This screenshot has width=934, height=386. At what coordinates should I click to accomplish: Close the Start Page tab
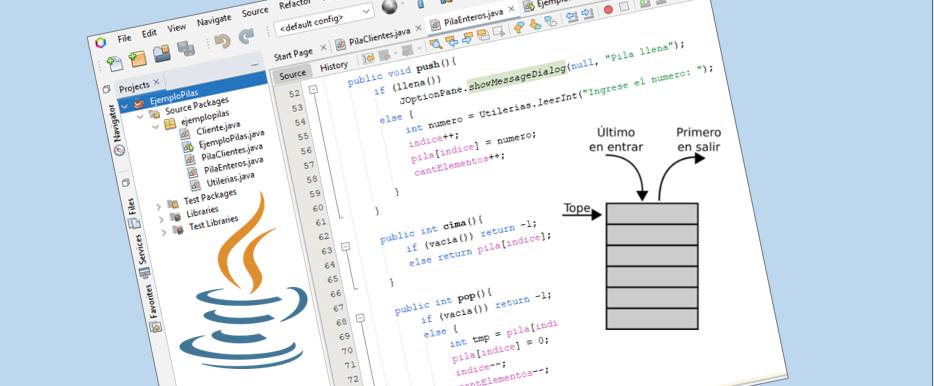[323, 47]
